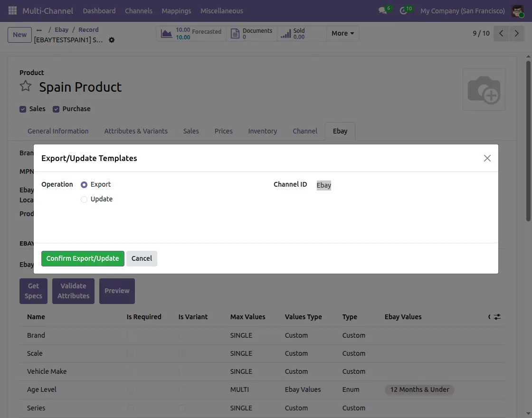Open the apps grid menu icon

[x=12, y=10]
